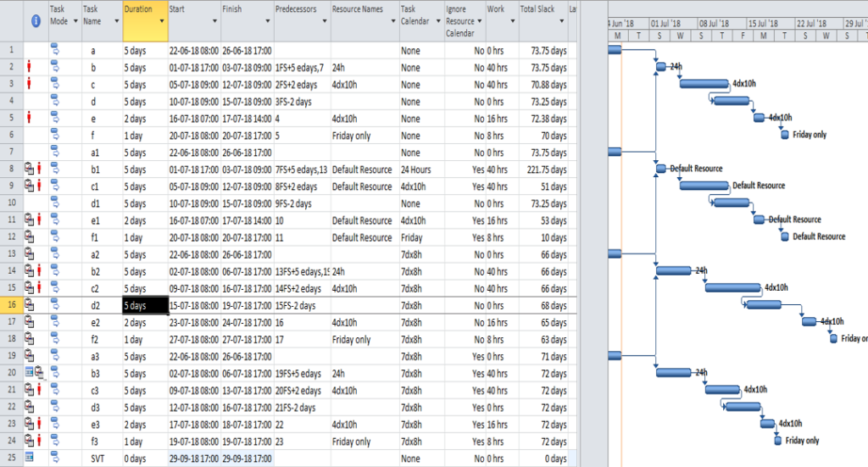Click the 'Friday' Task Calendar cell for f1
868x467 pixels.
[x=421, y=237]
